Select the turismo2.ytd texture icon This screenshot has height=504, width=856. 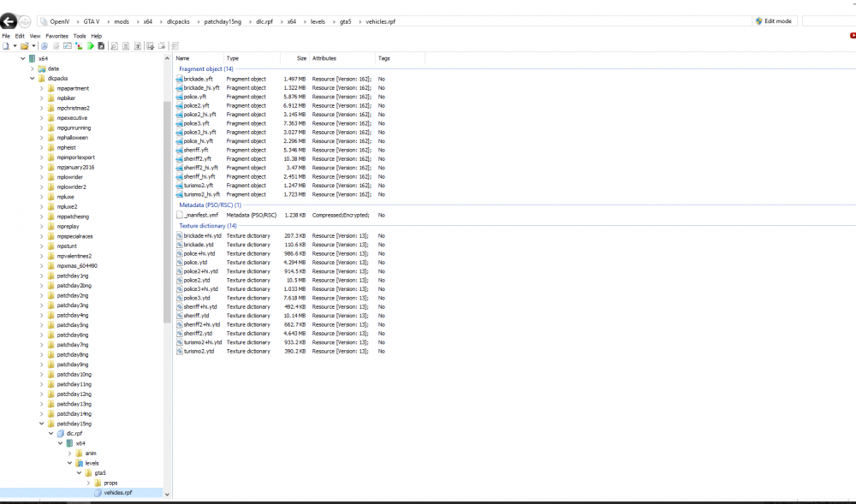[179, 352]
